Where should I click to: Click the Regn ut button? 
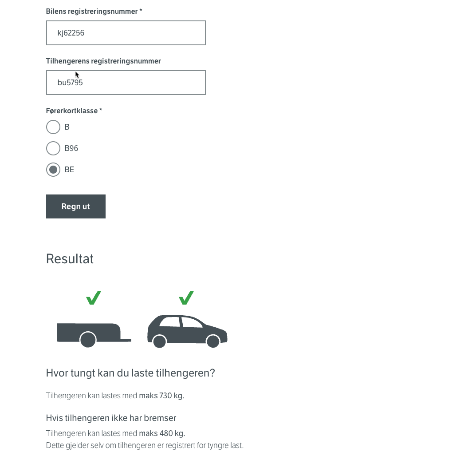click(x=76, y=206)
